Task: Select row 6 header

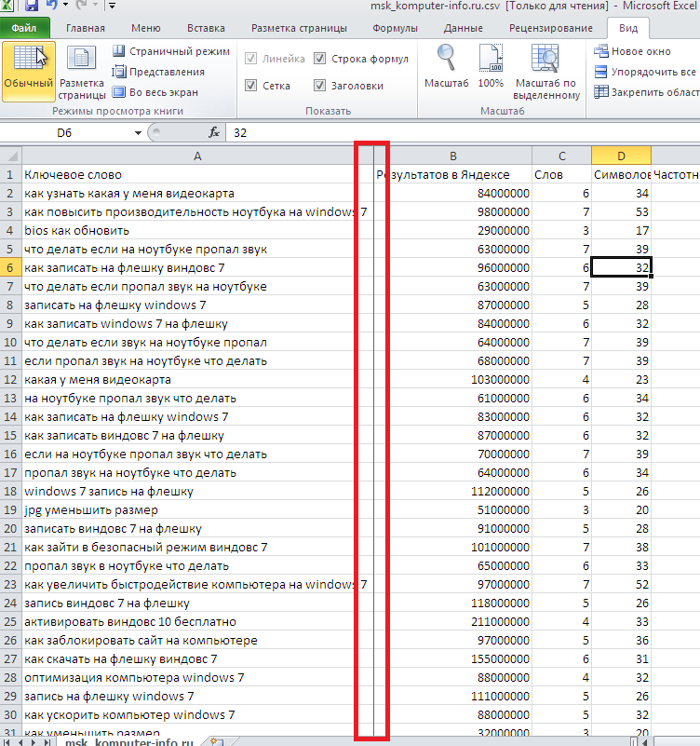Action: click(10, 268)
